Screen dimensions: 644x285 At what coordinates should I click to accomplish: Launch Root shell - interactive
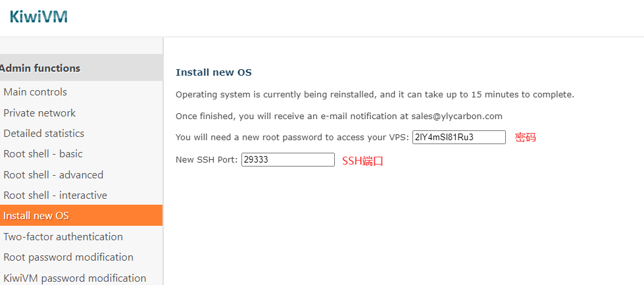[x=55, y=195]
